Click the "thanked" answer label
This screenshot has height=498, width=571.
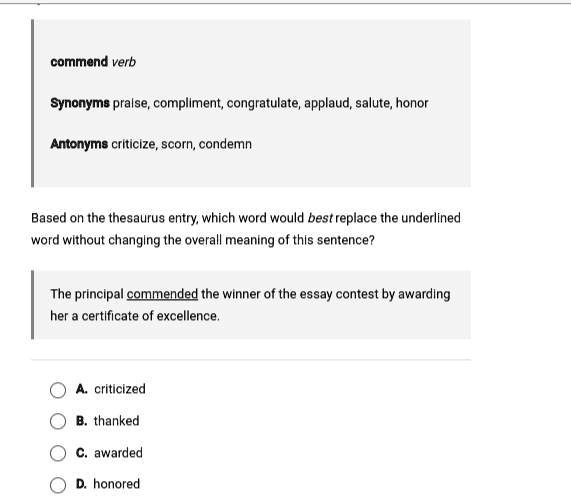[x=117, y=421]
